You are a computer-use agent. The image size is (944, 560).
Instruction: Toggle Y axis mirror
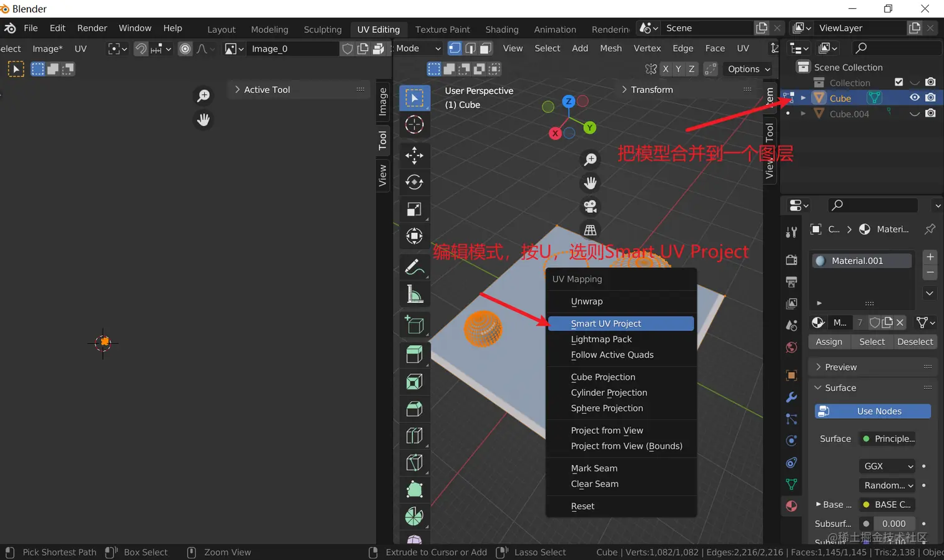[x=679, y=69]
